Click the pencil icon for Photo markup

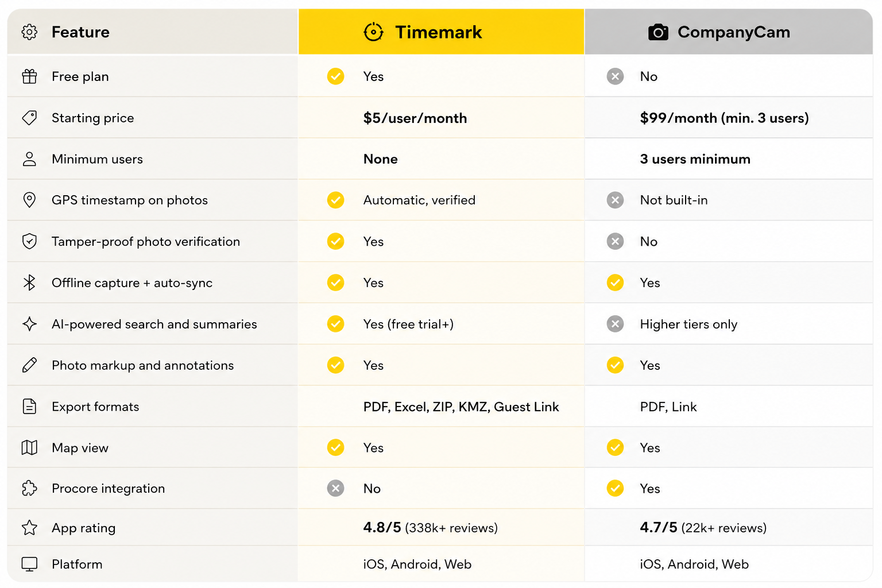coord(29,365)
